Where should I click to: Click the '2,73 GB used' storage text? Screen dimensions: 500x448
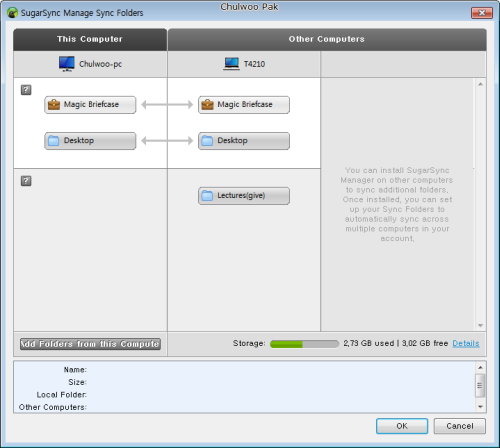tap(369, 343)
